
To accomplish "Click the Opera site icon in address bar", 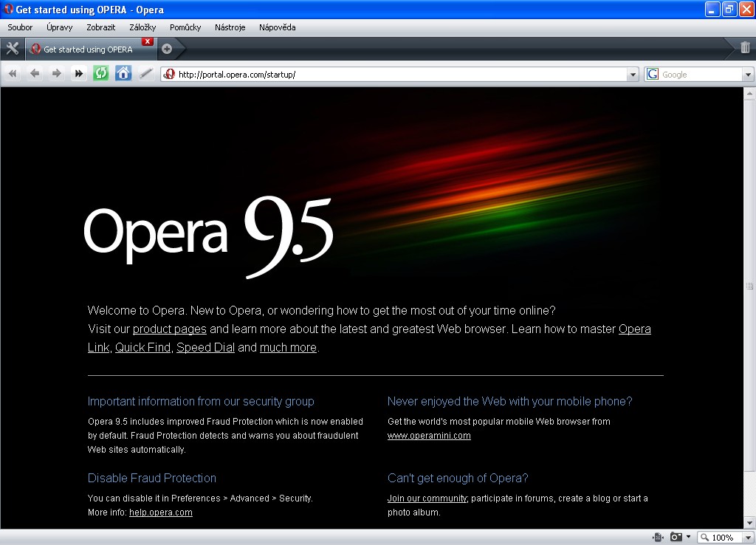I will [x=169, y=75].
